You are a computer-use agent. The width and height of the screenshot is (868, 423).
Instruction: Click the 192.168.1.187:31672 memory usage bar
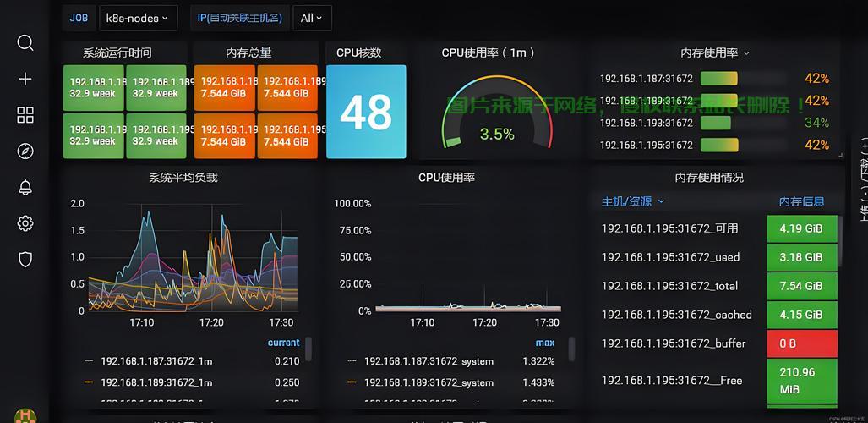718,79
